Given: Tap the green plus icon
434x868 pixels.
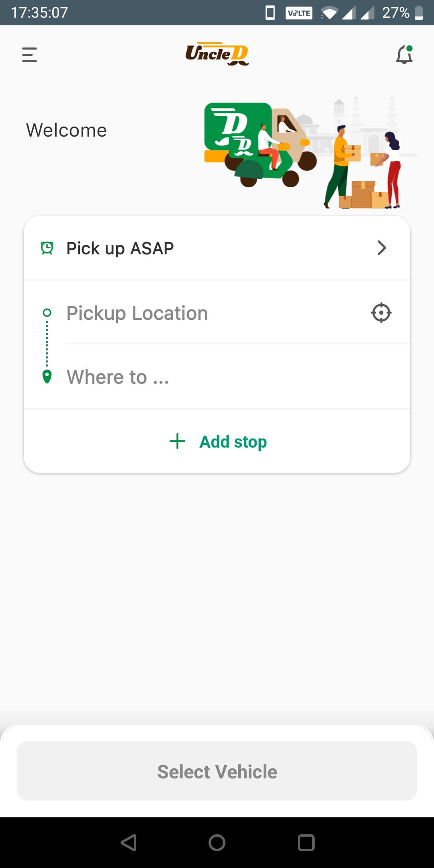Looking at the screenshot, I should pyautogui.click(x=177, y=441).
